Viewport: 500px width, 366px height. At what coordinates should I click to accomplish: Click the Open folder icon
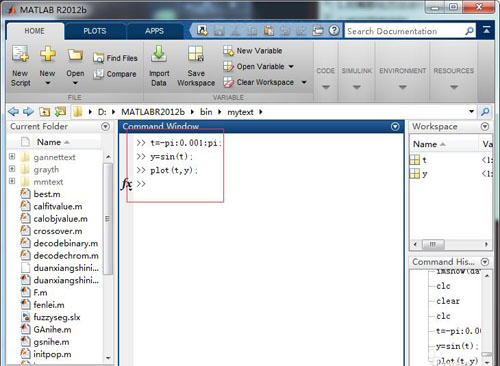pos(75,55)
